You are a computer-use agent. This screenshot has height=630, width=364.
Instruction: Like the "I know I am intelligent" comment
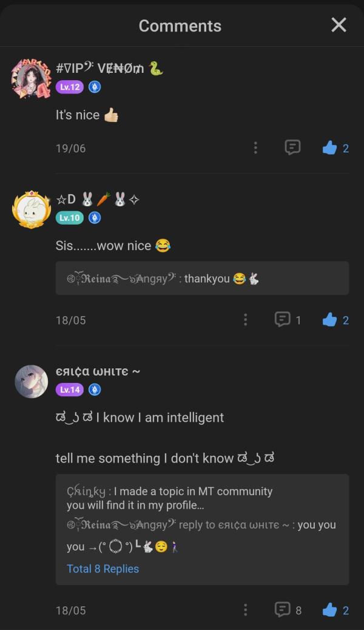coord(330,610)
